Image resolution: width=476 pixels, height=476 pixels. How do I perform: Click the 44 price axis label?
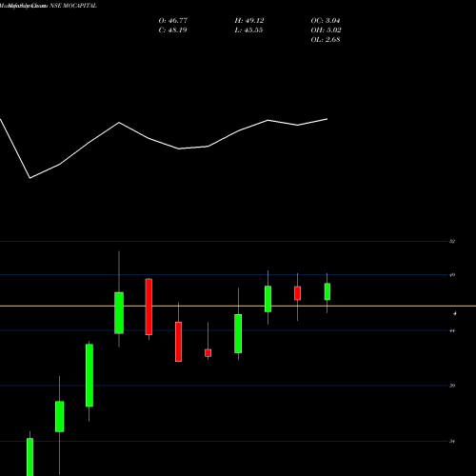452,330
